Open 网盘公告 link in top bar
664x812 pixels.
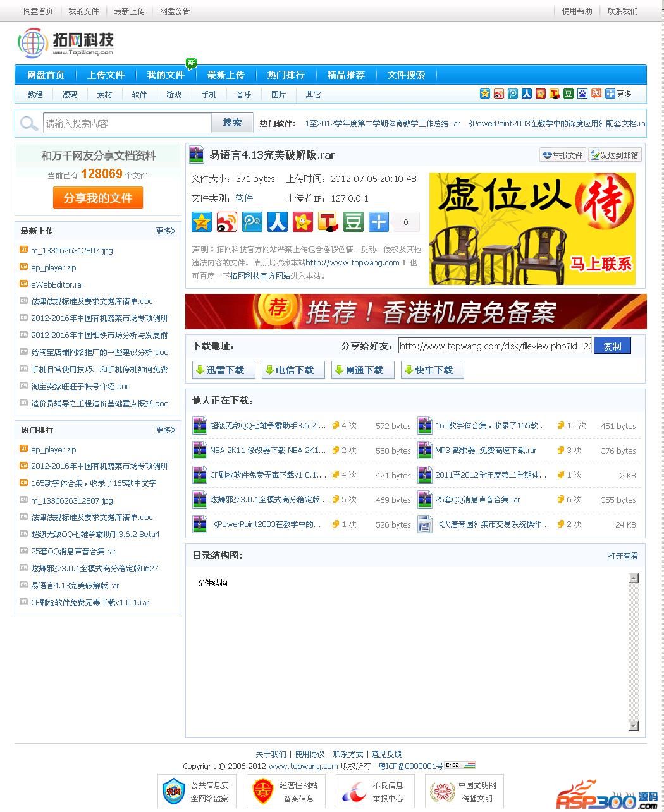point(175,11)
